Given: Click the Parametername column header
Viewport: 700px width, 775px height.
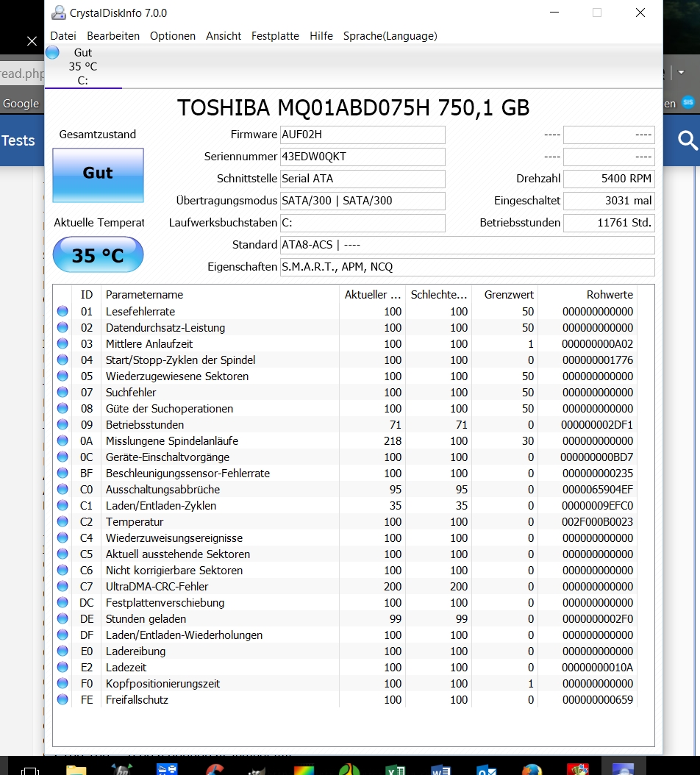Looking at the screenshot, I should coord(220,295).
